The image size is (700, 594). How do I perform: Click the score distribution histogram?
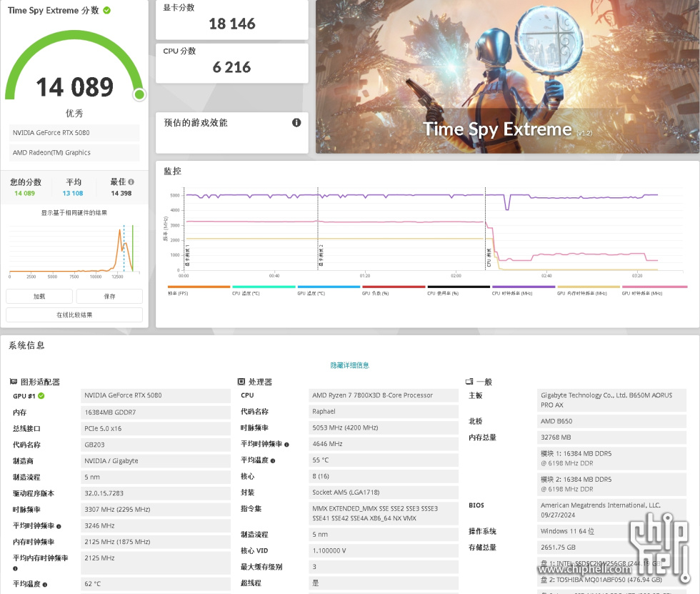(x=74, y=249)
